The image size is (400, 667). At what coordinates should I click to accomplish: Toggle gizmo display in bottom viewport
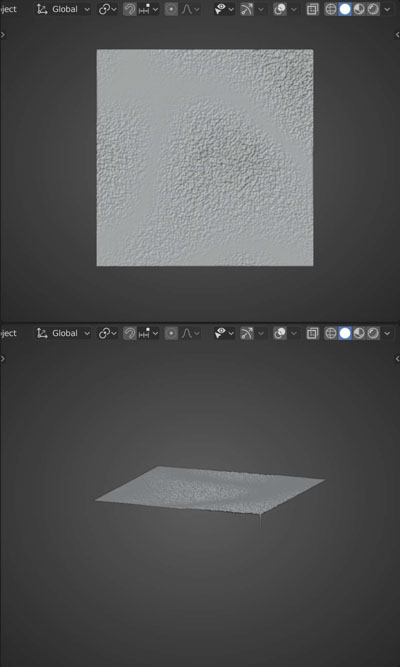click(x=246, y=333)
